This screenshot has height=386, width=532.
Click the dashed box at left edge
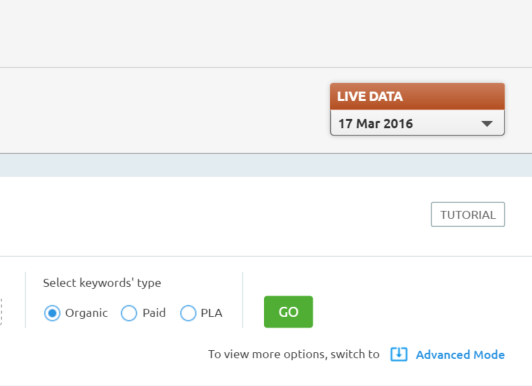1,312
